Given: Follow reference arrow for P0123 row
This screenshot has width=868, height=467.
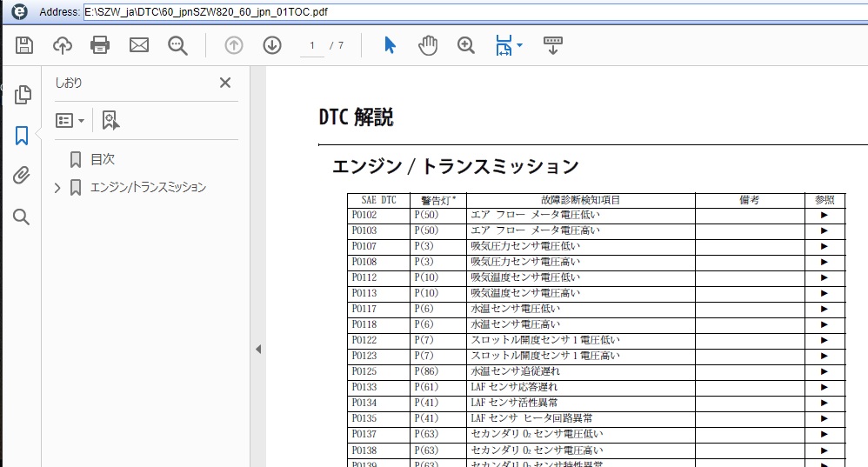Looking at the screenshot, I should (x=825, y=356).
